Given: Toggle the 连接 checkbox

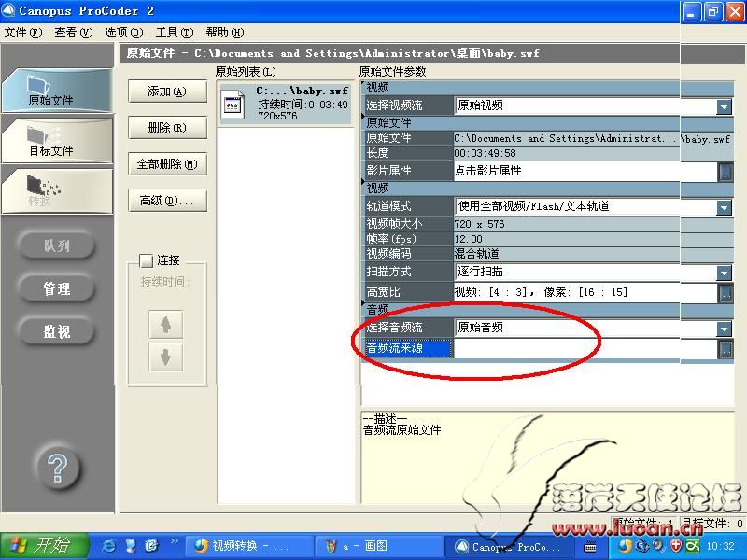Looking at the screenshot, I should 146,260.
